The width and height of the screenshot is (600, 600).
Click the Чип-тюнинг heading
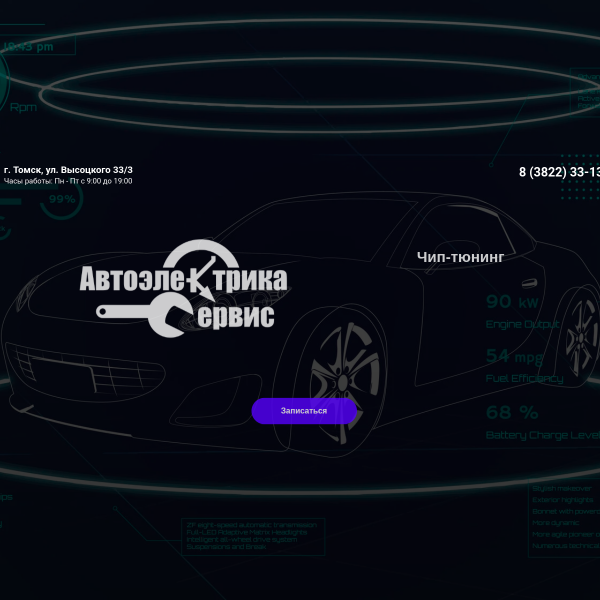(x=460, y=257)
